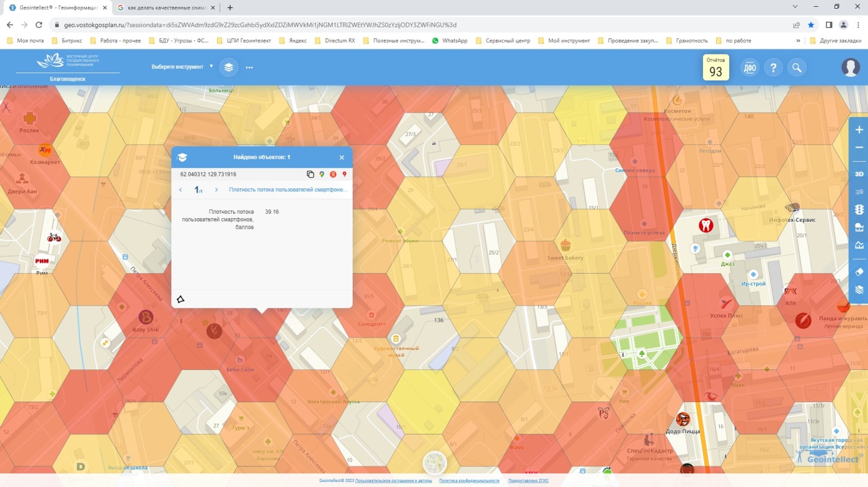Click the Рослек pharmacy marker
The image size is (868, 487).
pos(29,118)
